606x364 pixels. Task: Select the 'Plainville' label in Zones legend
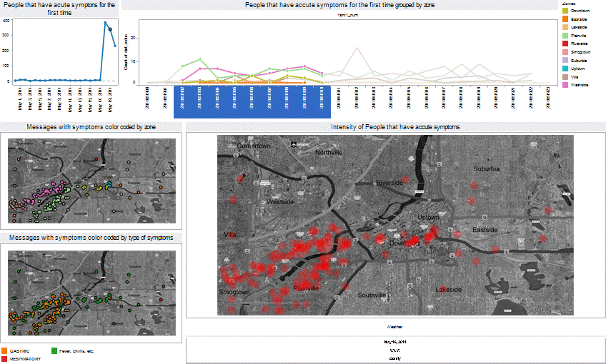point(579,36)
